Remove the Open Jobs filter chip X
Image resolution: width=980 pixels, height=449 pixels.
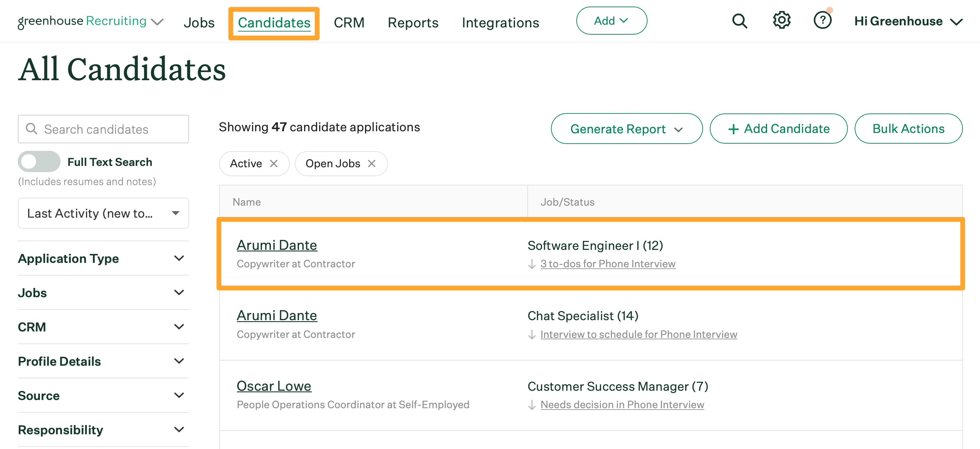(371, 163)
